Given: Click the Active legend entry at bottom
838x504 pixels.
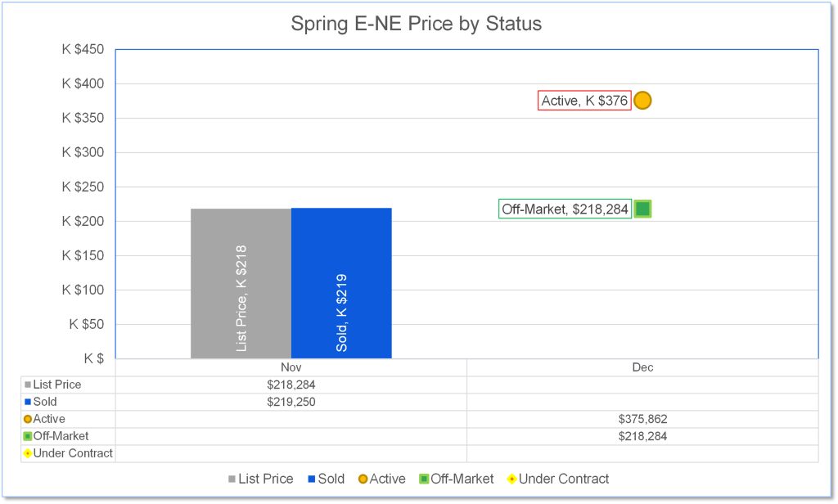Looking at the screenshot, I should click(x=382, y=479).
